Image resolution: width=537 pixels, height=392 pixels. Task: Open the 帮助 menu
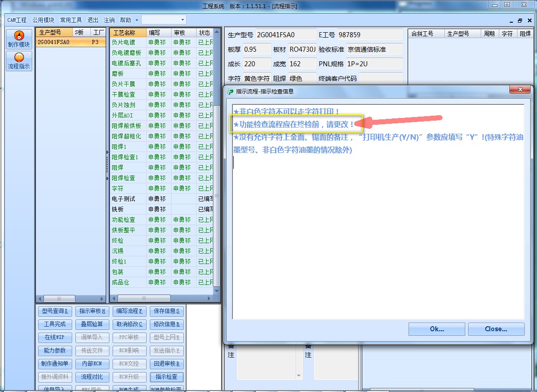(125, 20)
